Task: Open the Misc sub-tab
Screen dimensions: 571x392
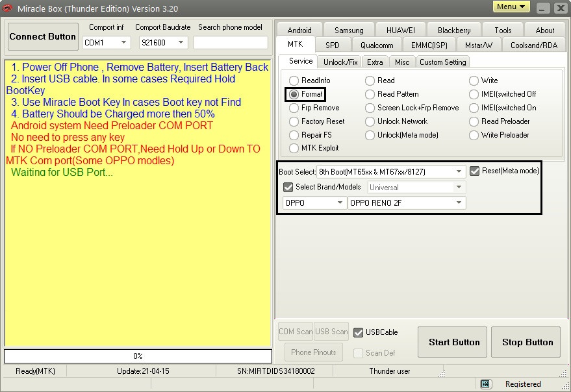Action: pyautogui.click(x=402, y=62)
